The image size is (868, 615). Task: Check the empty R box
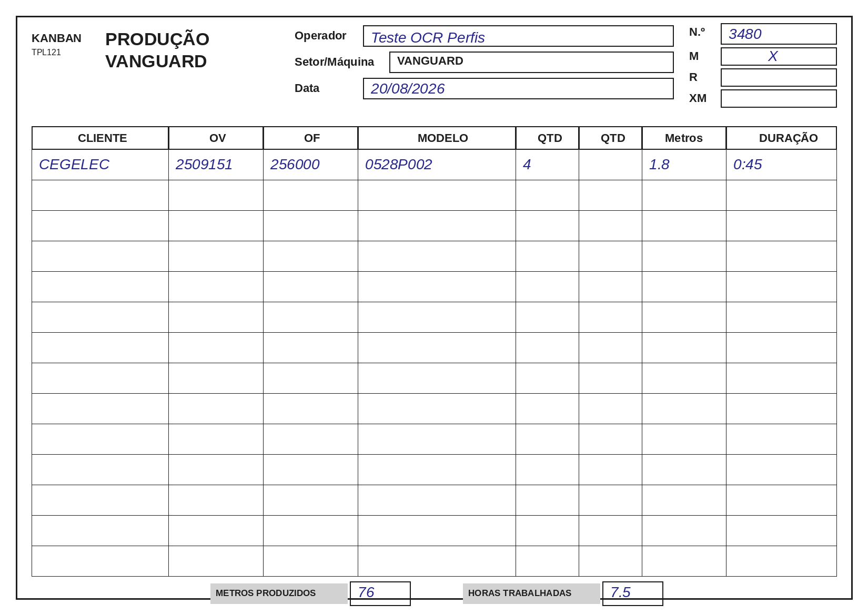click(779, 77)
